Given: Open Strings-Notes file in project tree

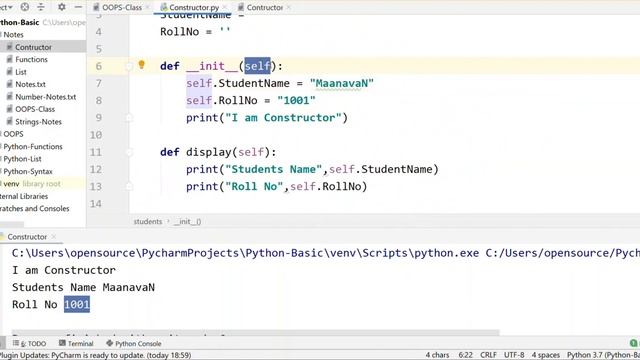Looking at the screenshot, I should click(x=38, y=122).
